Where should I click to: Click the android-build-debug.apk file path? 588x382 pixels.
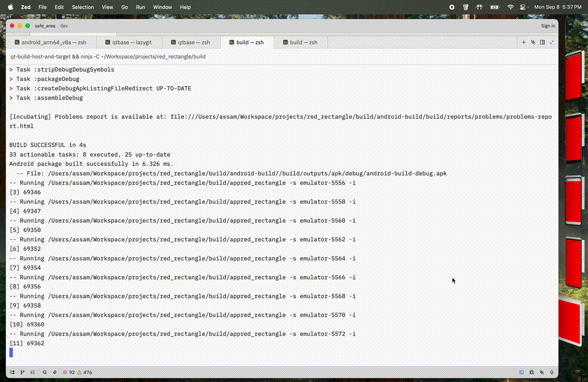pos(248,173)
